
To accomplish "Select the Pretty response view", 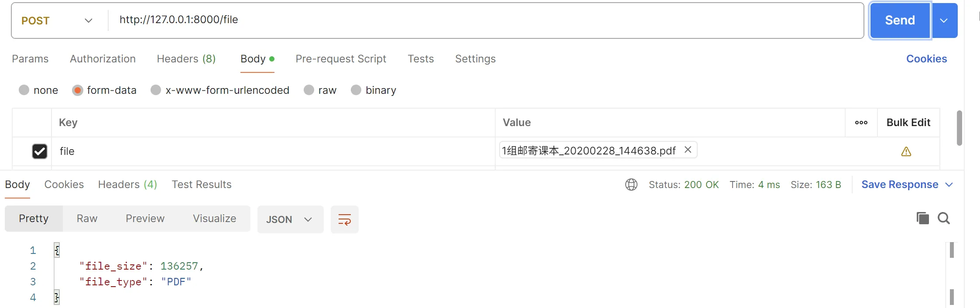I will pos(34,219).
